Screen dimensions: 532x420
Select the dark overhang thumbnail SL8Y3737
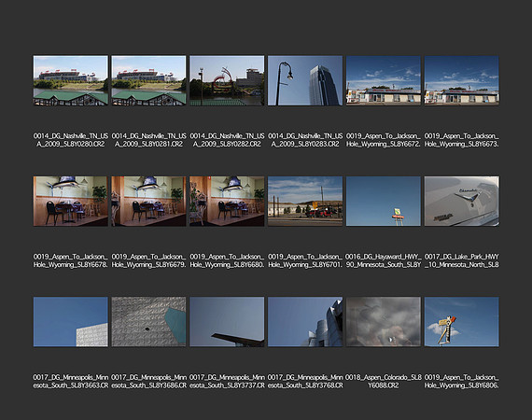[227, 322]
